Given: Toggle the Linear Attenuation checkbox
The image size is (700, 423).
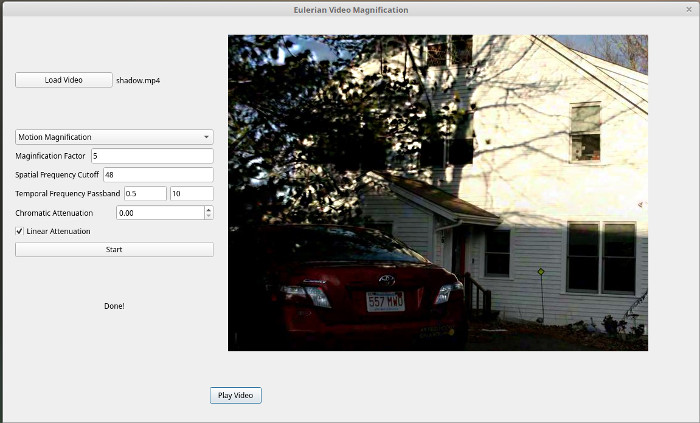Looking at the screenshot, I should click(20, 231).
